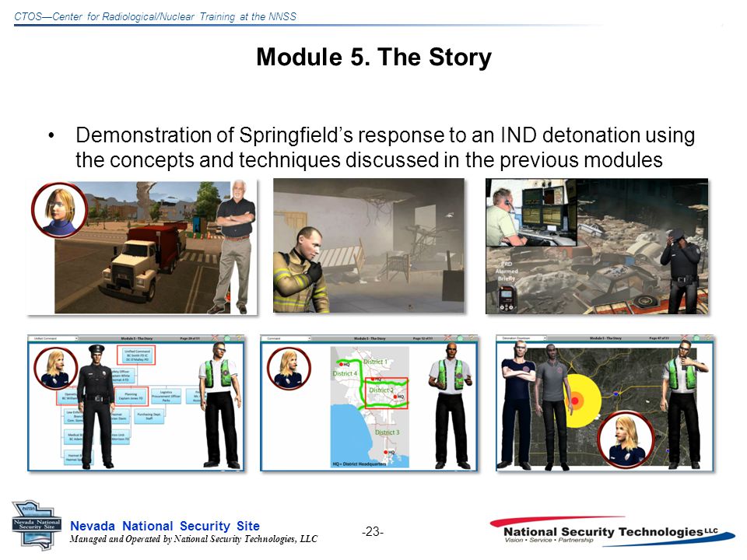
Task: Click the yellow blast radius circle on map
Action: click(x=578, y=400)
